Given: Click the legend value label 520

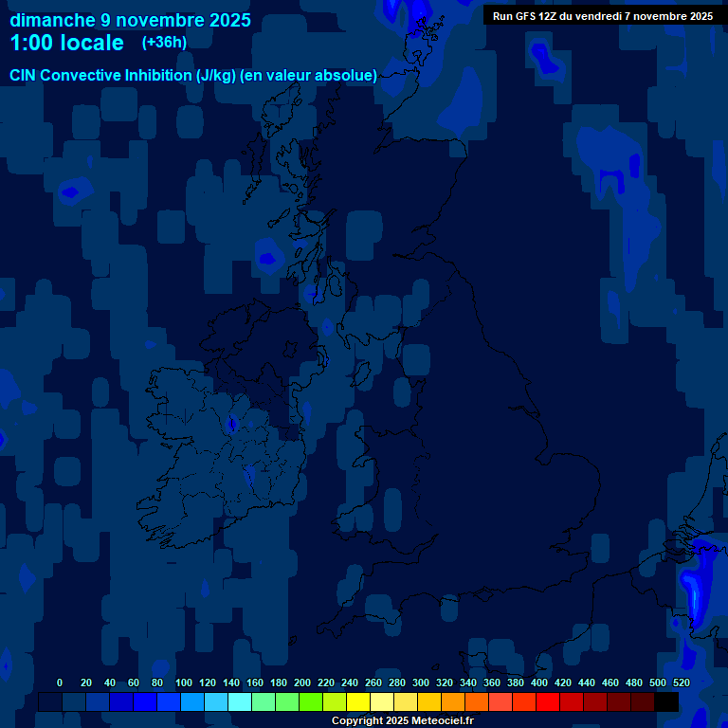Looking at the screenshot, I should pyautogui.click(x=681, y=682).
